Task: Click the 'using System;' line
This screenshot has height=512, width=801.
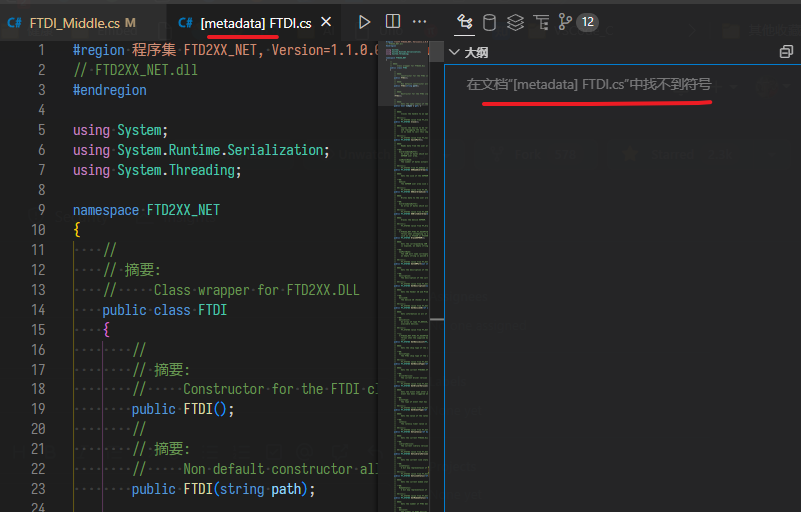Action: pyautogui.click(x=120, y=130)
